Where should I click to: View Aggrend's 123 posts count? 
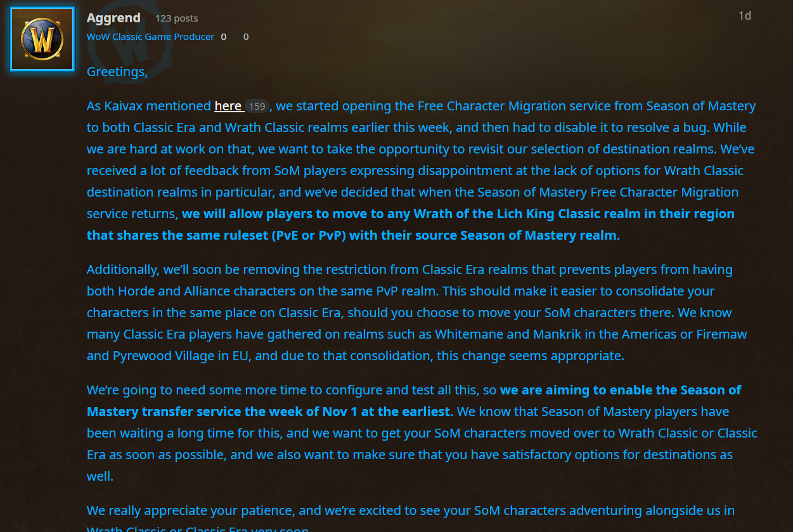coord(177,18)
